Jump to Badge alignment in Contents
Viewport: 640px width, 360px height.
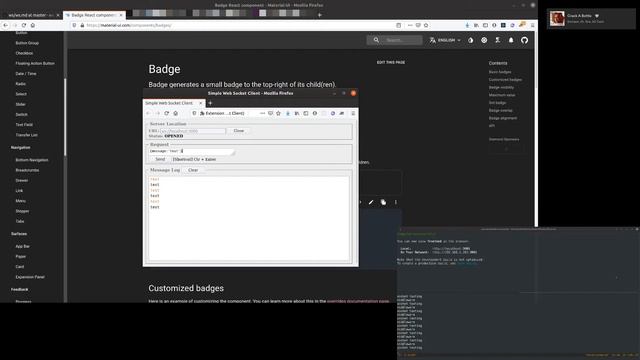(x=503, y=118)
